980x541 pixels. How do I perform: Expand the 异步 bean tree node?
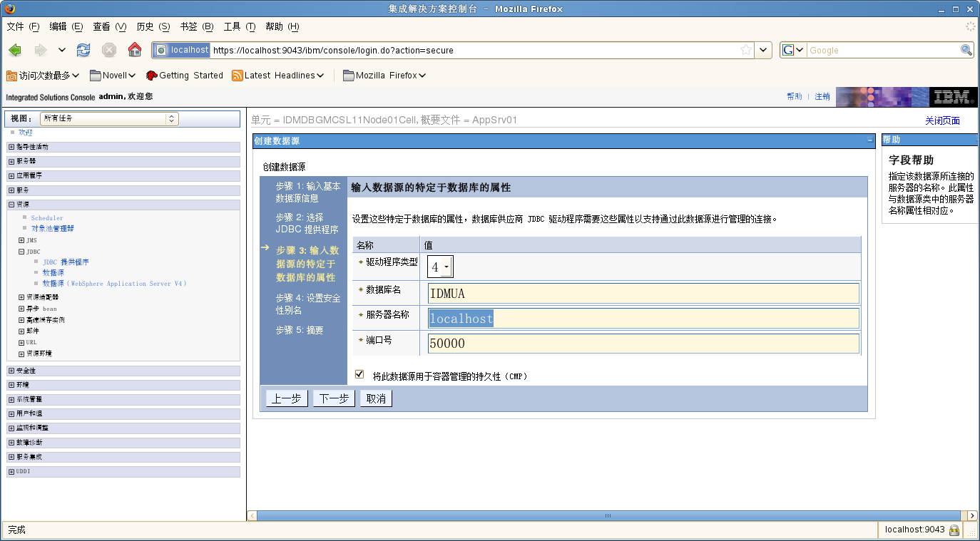[21, 309]
